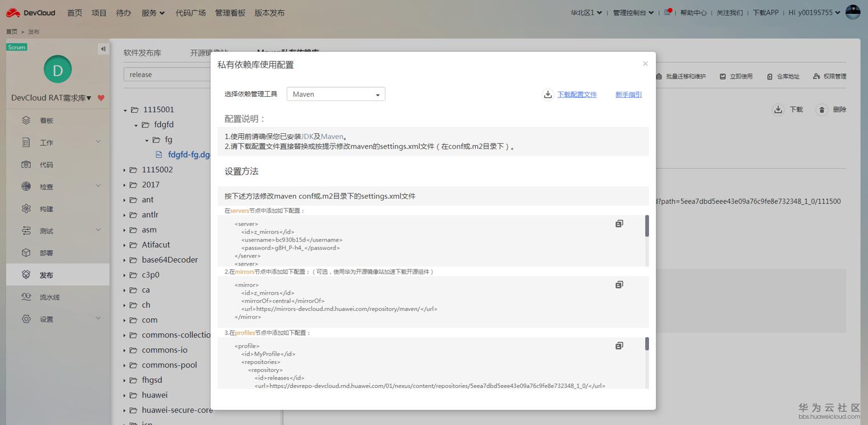Open 流水线 (Pipeline) using its sidebar icon
The height and width of the screenshot is (425, 868).
coord(26,296)
